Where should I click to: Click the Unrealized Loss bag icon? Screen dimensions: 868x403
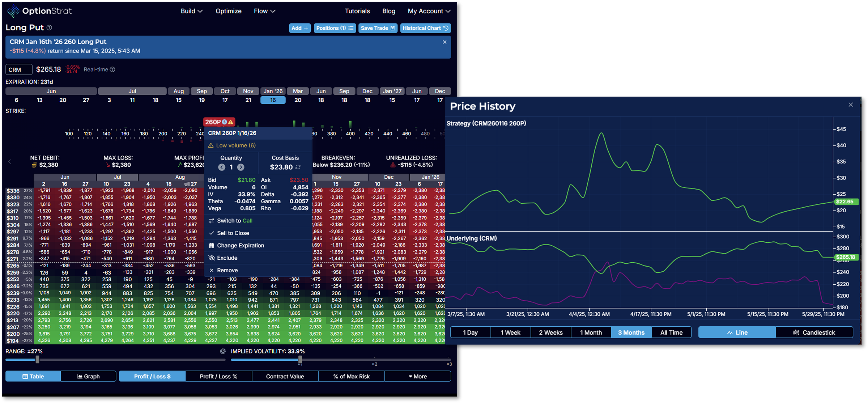click(393, 165)
